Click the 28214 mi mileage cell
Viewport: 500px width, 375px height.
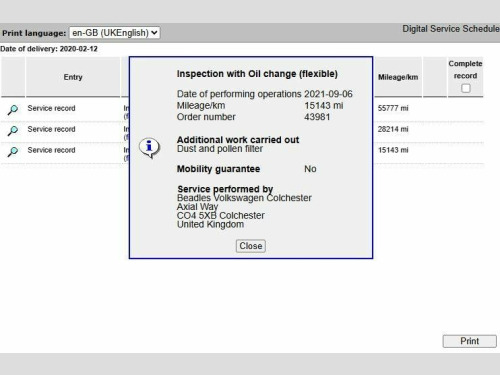tap(393, 129)
